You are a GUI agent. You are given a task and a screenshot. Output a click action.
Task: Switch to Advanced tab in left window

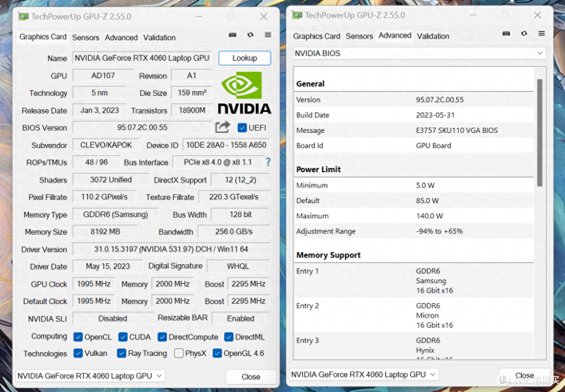(121, 38)
